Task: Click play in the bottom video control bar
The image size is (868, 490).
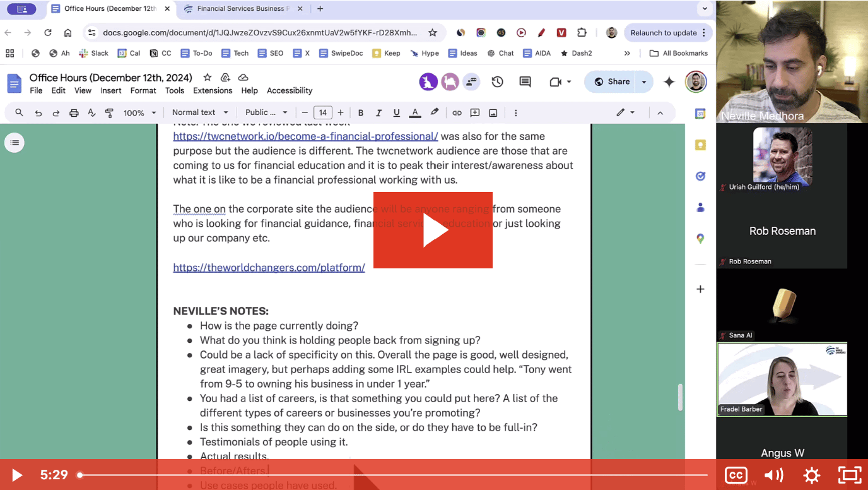Action: pos(17,475)
